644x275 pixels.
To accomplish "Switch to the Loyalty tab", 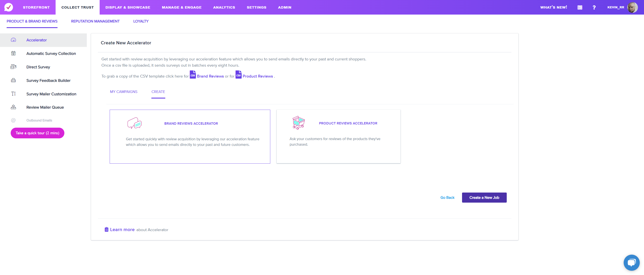I will point(141,21).
